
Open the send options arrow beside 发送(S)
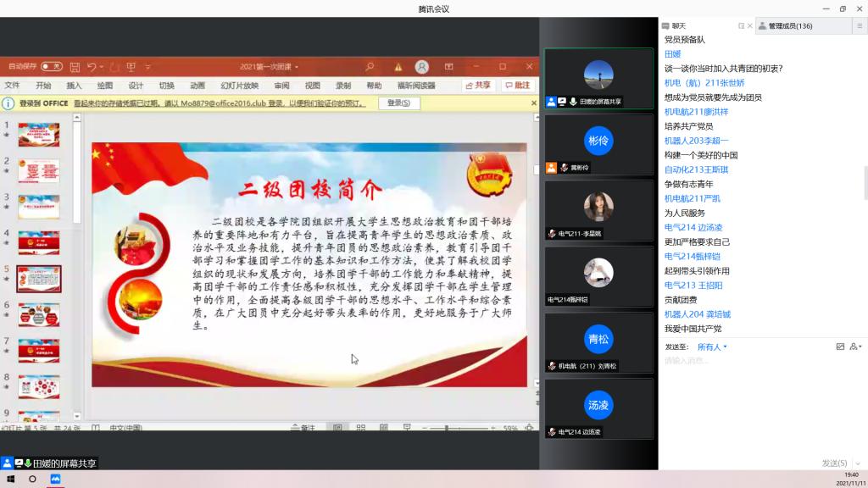point(857,463)
